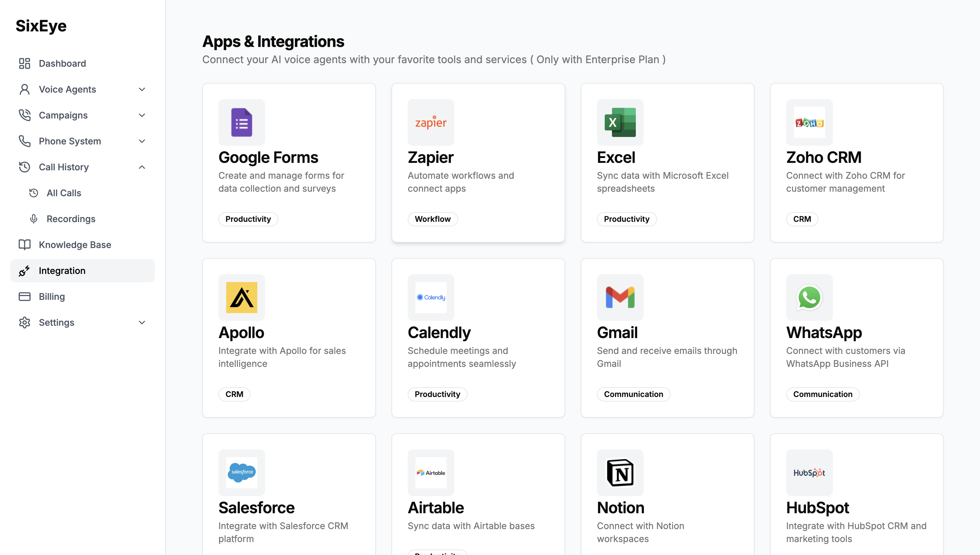Open Knowledge Base from sidebar

pos(75,245)
